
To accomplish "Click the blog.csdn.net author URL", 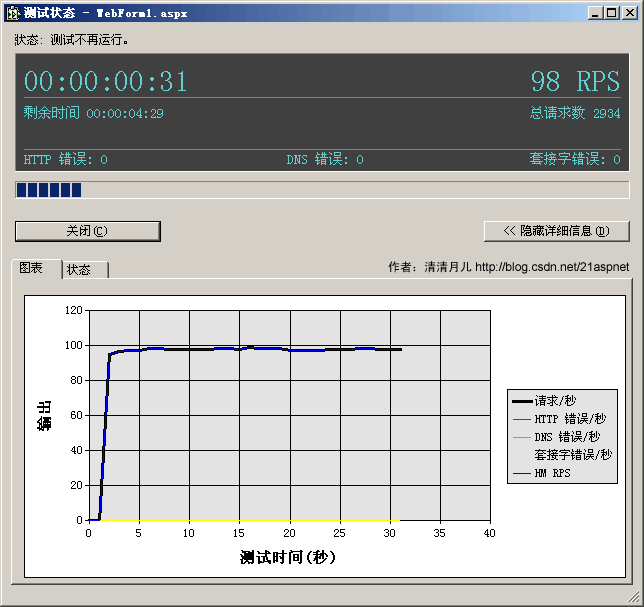I will 552,267.
